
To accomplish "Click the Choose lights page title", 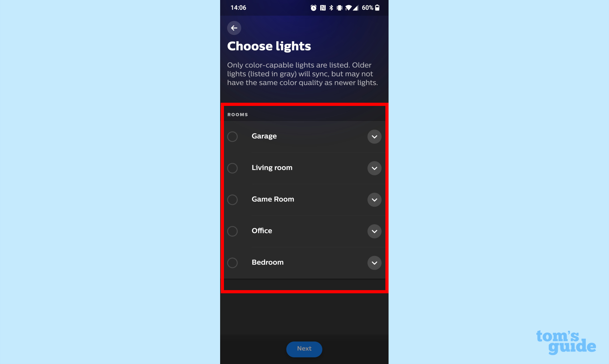I will [x=269, y=46].
